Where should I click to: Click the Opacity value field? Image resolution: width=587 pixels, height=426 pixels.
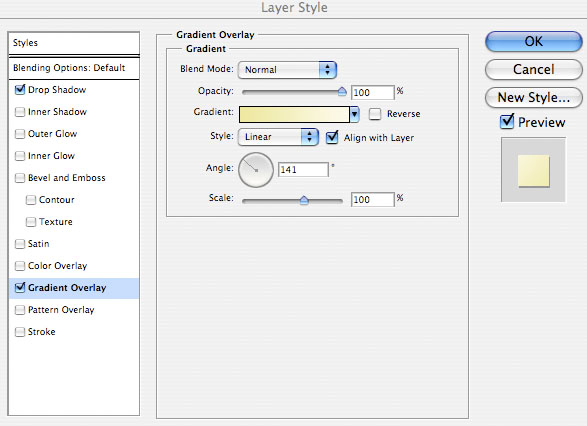pyautogui.click(x=372, y=92)
